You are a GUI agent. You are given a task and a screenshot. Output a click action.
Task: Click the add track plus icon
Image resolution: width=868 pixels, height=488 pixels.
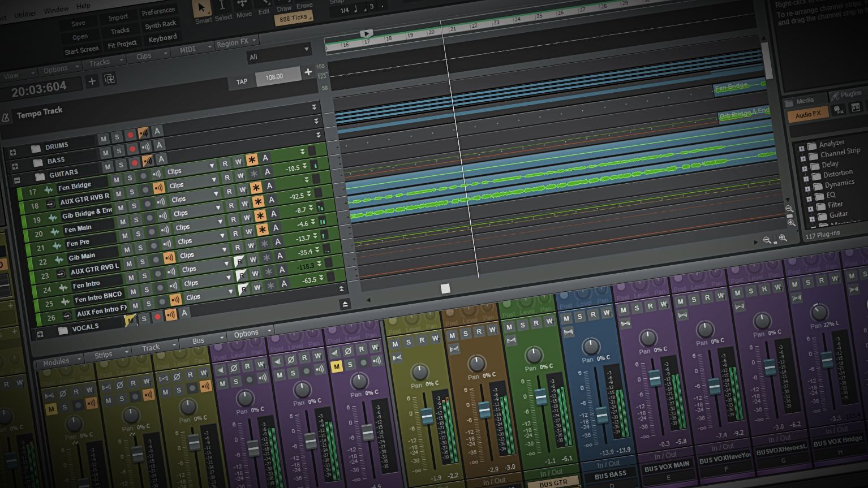tap(92, 81)
